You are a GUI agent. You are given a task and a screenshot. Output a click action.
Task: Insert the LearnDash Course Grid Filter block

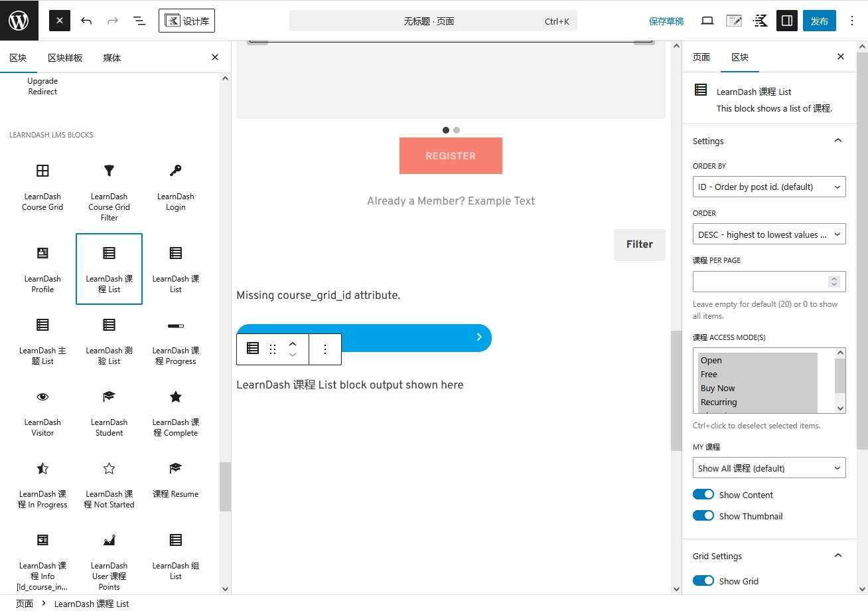pos(109,192)
